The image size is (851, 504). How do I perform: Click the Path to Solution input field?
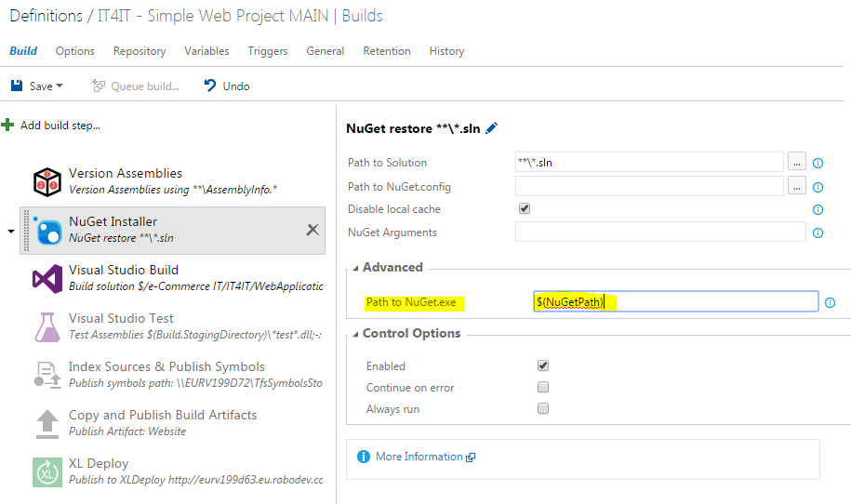click(649, 162)
